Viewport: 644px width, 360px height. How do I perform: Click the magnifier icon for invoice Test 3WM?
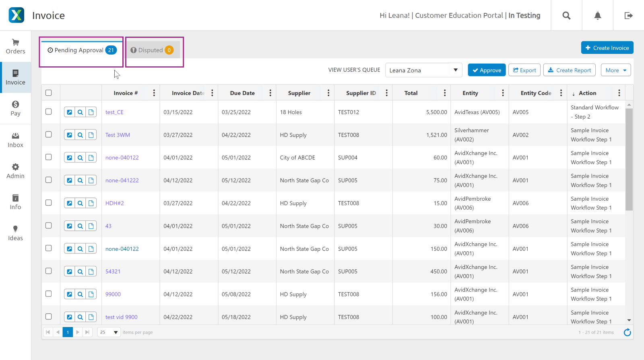point(80,135)
